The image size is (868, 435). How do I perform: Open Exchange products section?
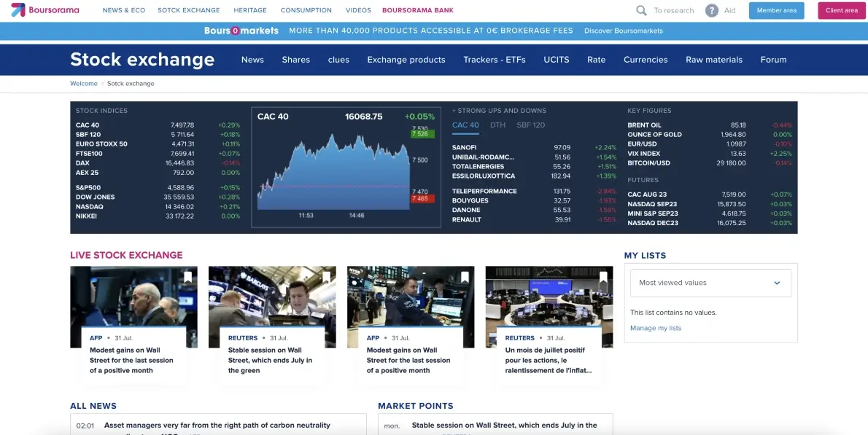tap(406, 60)
